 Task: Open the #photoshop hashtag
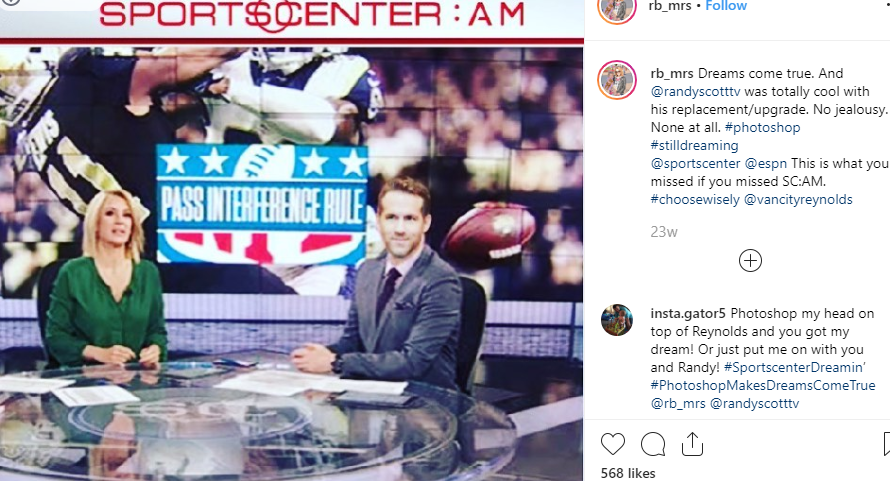coord(762,127)
